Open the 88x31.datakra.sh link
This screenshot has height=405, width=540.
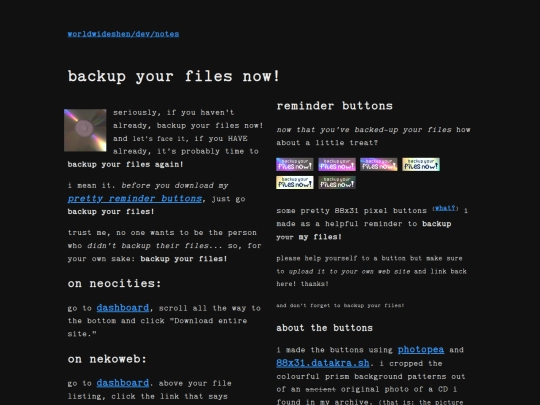point(323,363)
